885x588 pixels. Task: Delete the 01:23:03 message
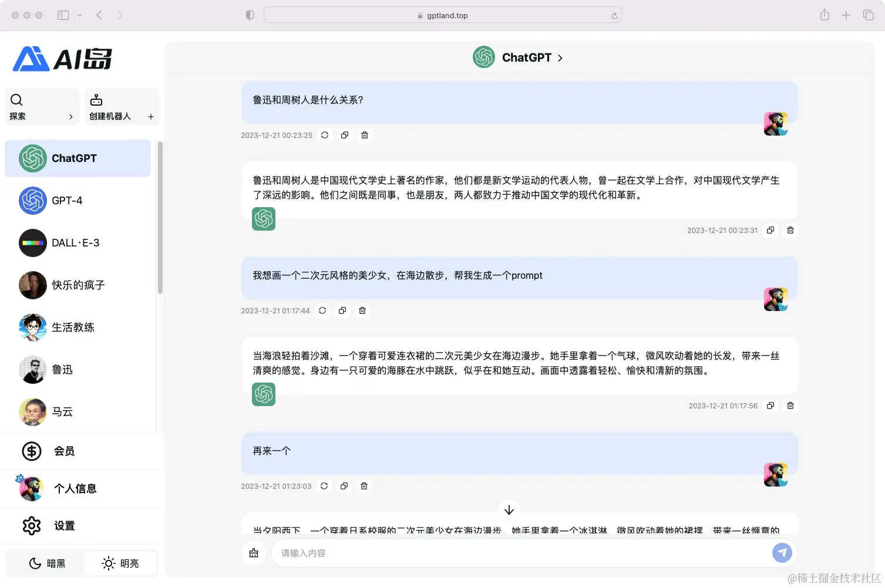[x=364, y=486]
